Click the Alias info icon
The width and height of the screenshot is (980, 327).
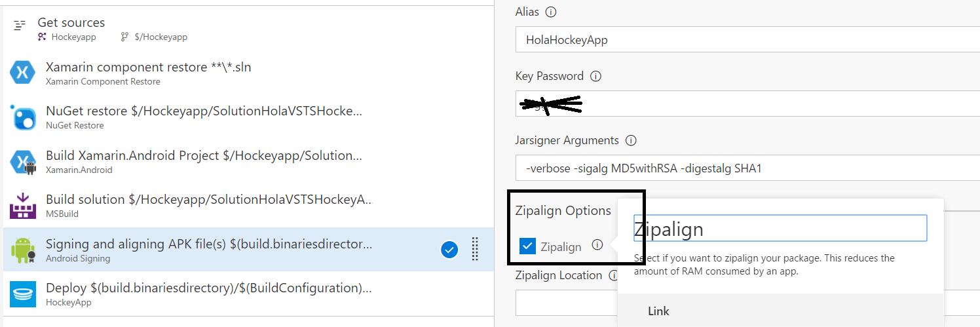(x=551, y=12)
